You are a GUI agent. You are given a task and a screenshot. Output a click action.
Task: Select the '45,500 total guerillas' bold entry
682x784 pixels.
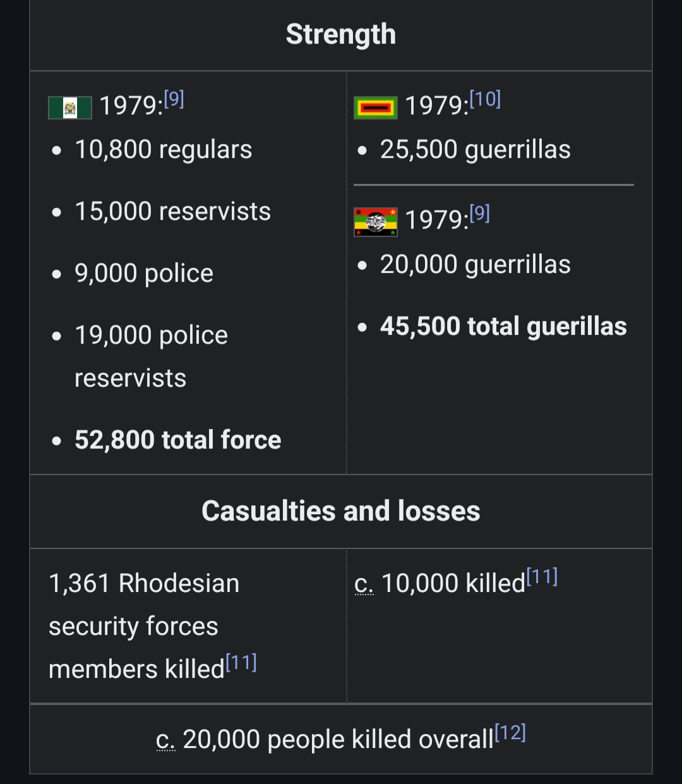[503, 327]
